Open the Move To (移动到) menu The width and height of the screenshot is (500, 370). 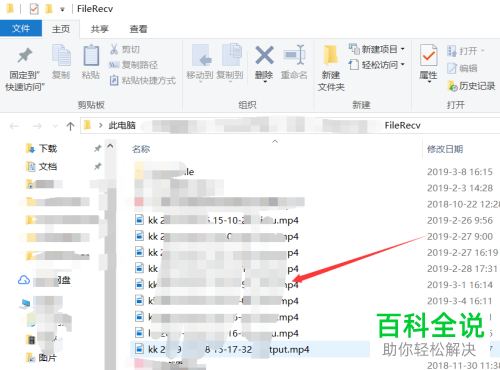coord(200,63)
